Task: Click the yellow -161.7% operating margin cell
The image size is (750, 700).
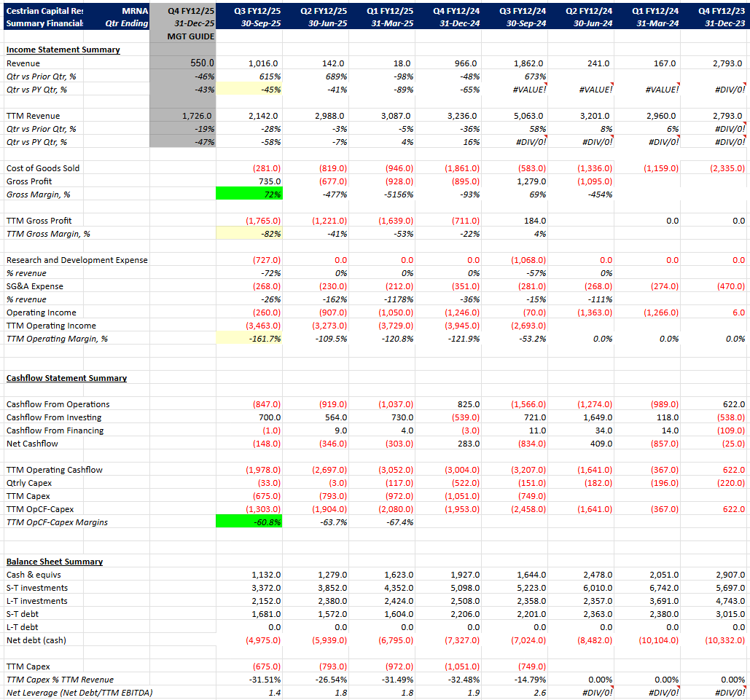Action: [249, 339]
